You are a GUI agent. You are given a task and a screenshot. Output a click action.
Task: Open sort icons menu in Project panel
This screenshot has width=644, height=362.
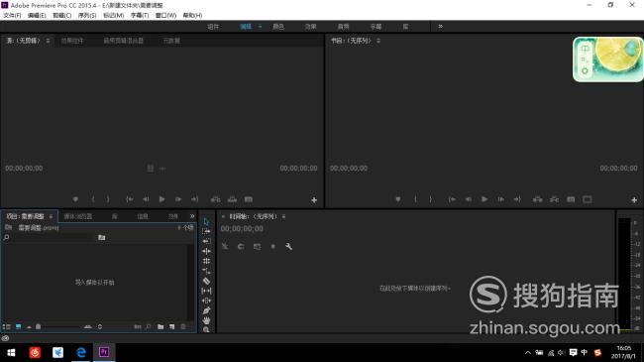coord(100,326)
